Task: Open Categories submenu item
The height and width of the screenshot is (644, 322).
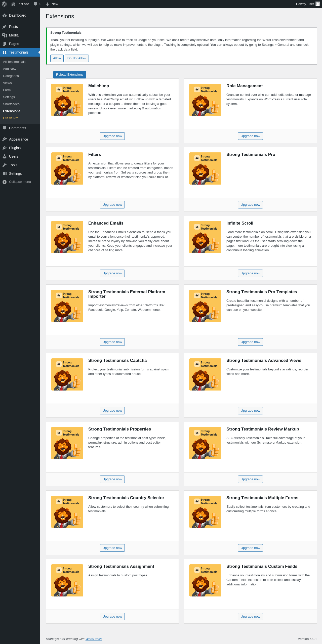Action: coord(11,76)
